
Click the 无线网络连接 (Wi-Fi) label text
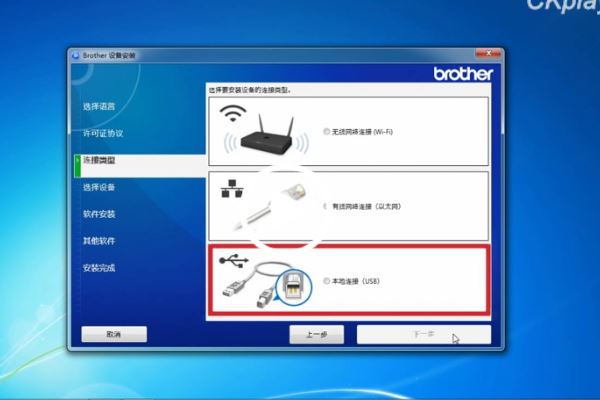[362, 132]
